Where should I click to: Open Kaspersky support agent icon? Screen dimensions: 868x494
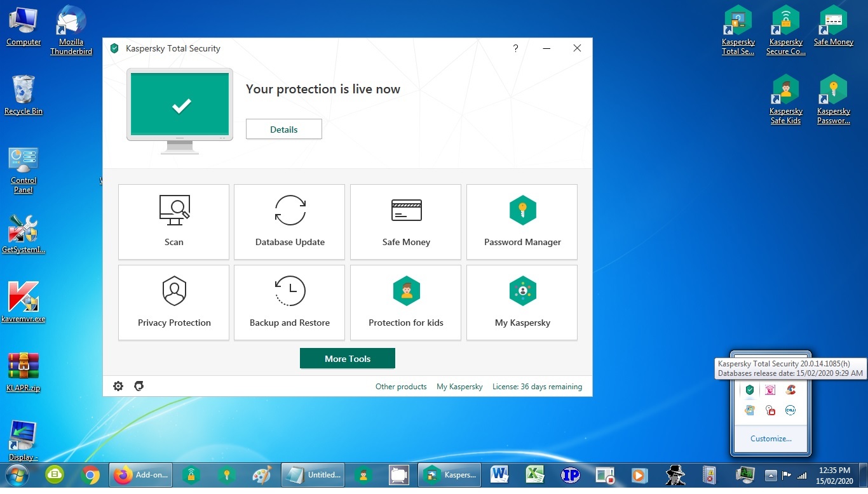[x=139, y=386]
